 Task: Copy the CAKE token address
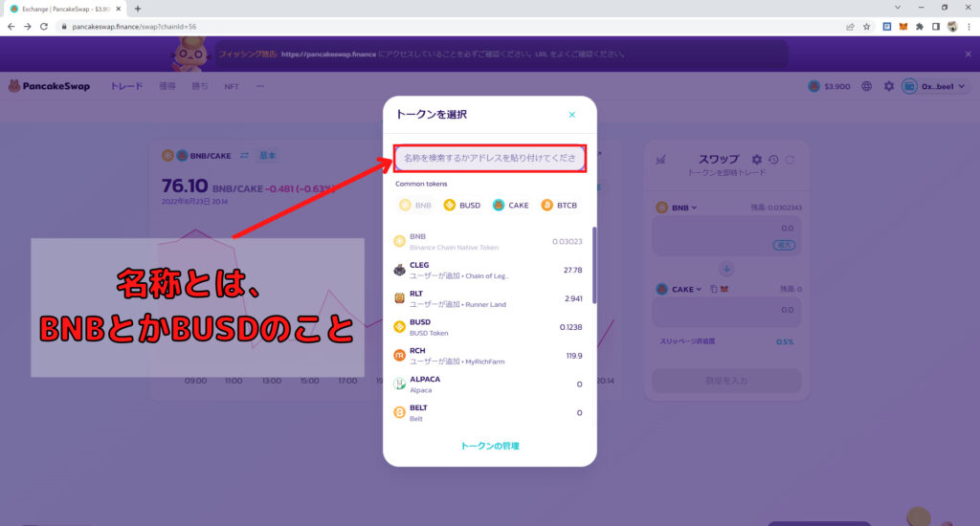click(714, 289)
